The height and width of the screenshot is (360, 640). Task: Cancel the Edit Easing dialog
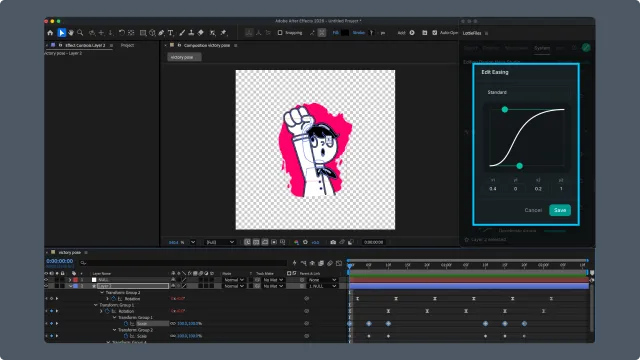coord(533,210)
